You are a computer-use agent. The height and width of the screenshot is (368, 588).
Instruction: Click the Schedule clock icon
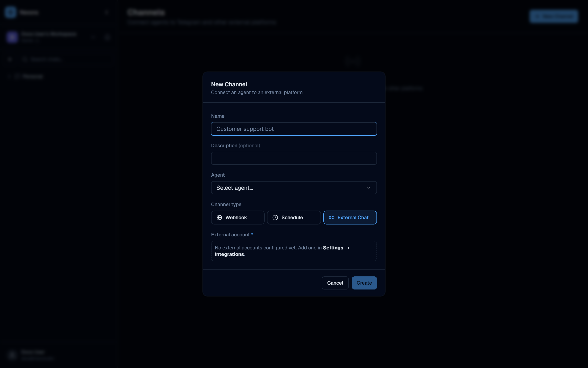click(275, 218)
